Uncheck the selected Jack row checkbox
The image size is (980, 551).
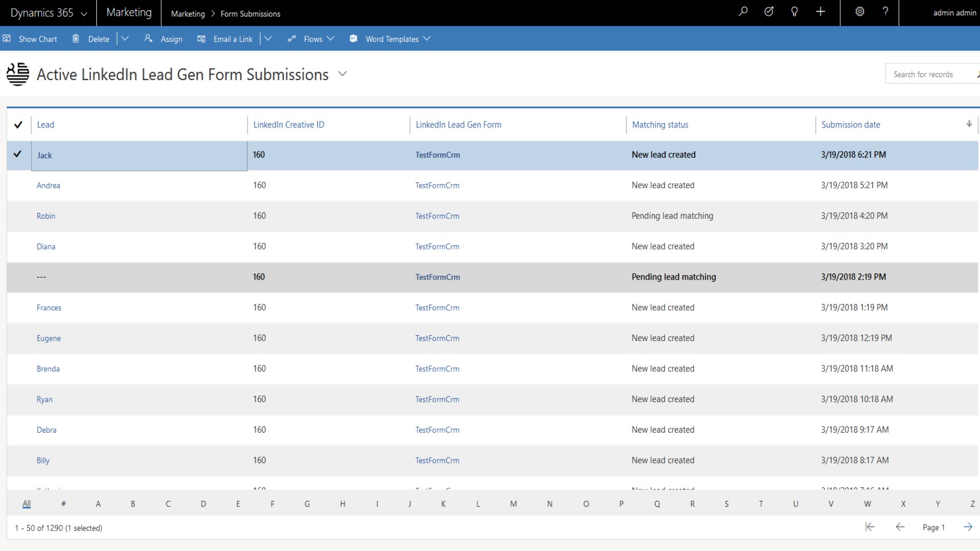point(18,154)
